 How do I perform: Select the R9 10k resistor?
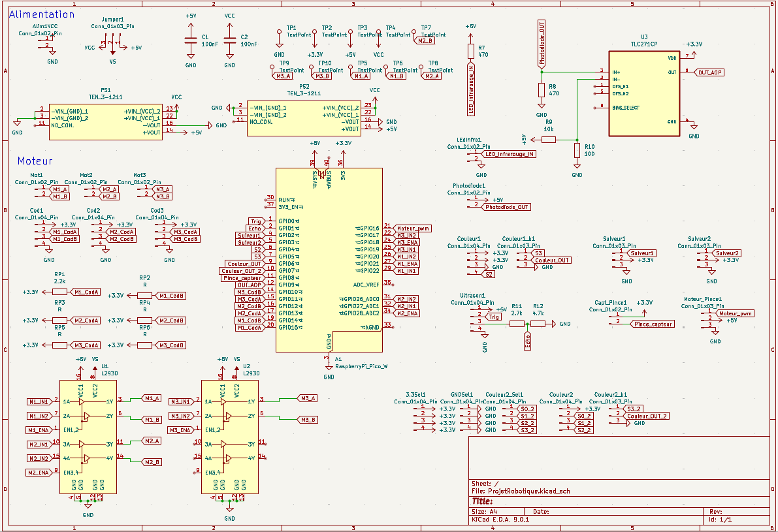click(x=549, y=139)
